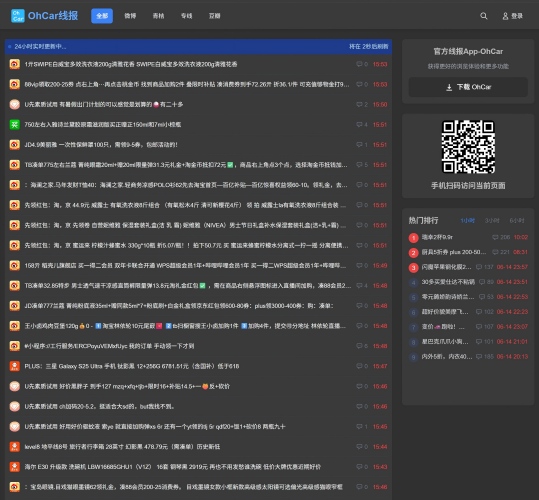This screenshot has width=539, height=500.
Task: Open post 柠檬汁蜂蜜水 330g*10瓶
Action: coord(186,245)
